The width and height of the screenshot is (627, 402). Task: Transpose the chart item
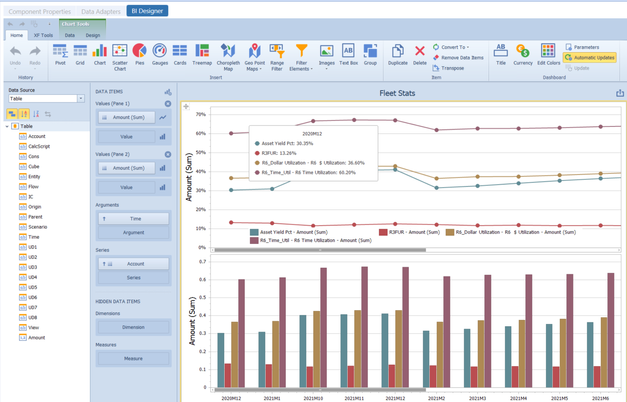click(448, 68)
